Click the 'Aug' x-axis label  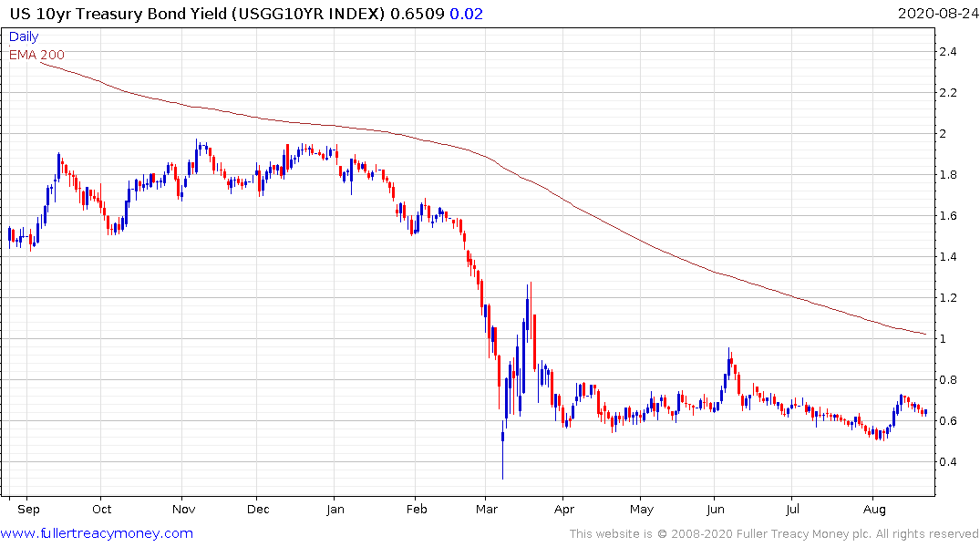click(x=874, y=510)
